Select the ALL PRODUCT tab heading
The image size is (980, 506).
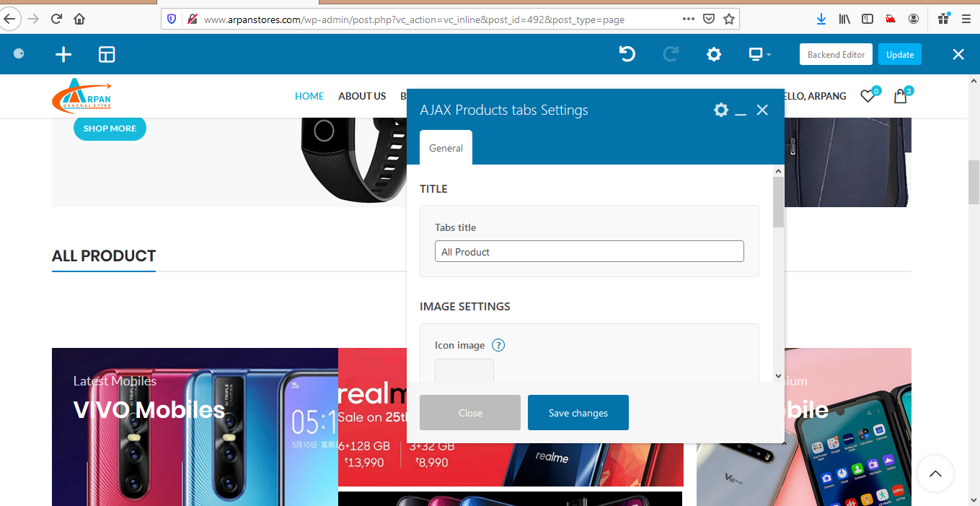[x=104, y=256]
